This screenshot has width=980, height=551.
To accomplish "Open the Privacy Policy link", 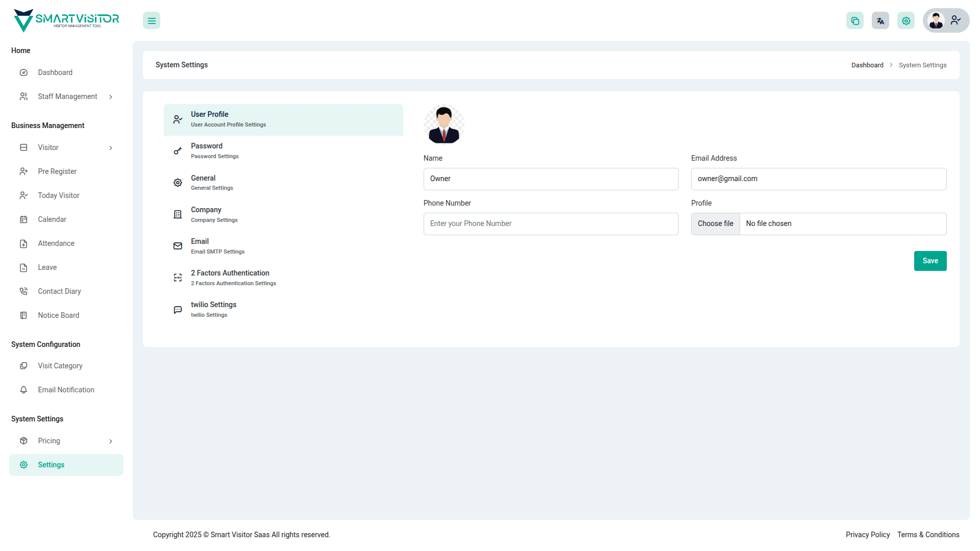I will pos(867,535).
